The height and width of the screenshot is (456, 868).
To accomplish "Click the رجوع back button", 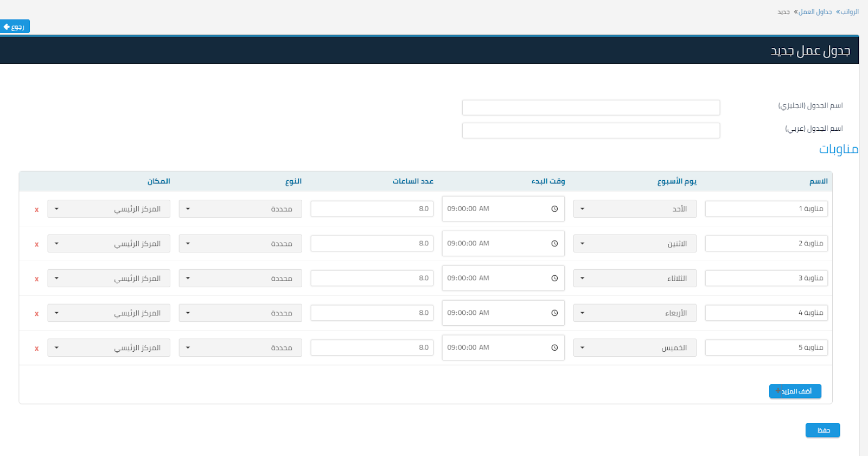I will [x=15, y=27].
